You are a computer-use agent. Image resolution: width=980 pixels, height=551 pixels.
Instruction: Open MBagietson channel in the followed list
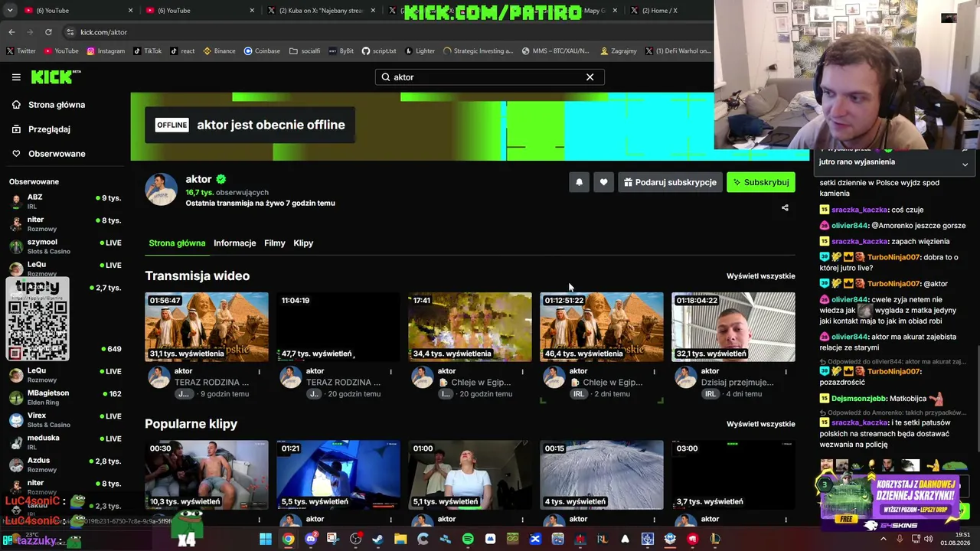pos(65,397)
